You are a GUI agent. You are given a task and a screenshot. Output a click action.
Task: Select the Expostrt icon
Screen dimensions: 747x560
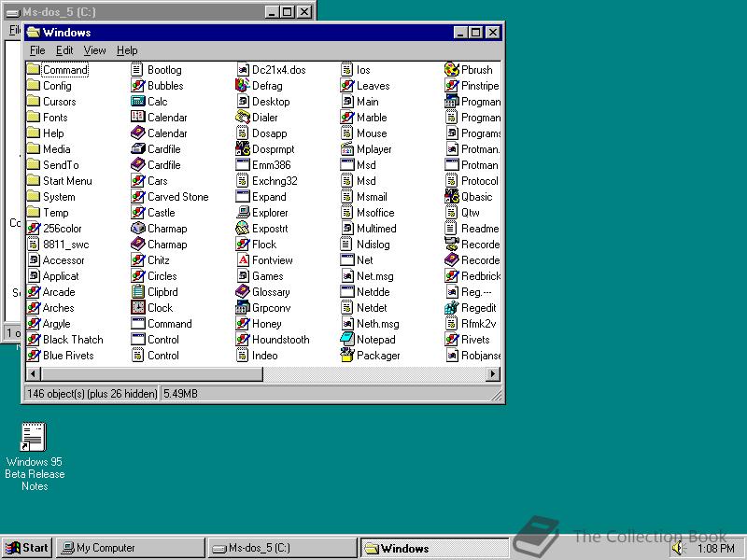point(242,229)
